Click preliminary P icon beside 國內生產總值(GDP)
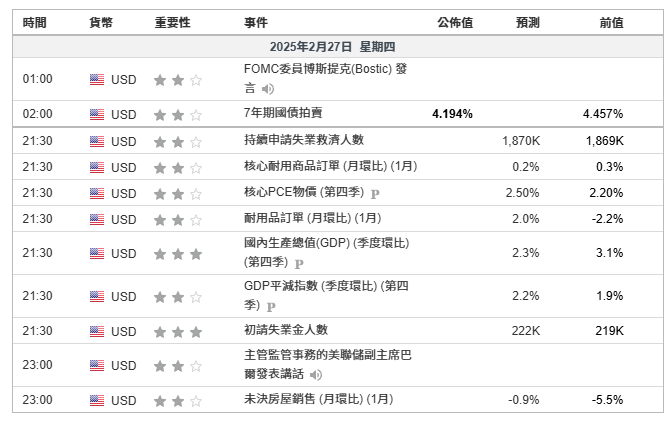Image resolution: width=669 pixels, height=422 pixels. [299, 263]
